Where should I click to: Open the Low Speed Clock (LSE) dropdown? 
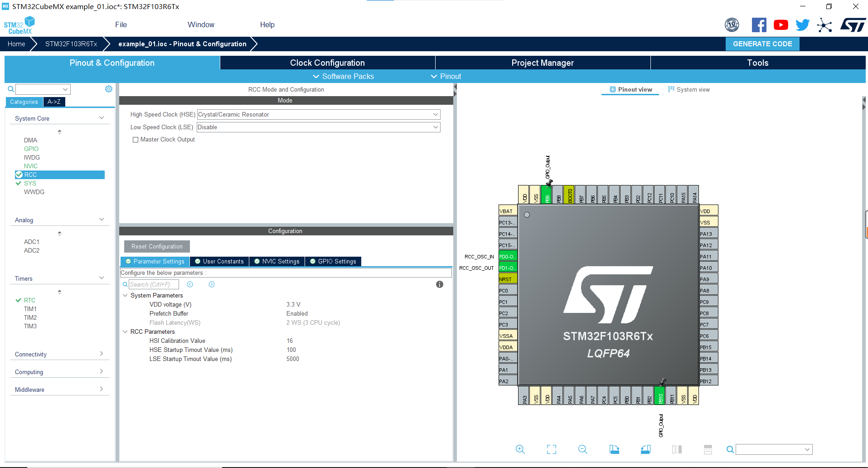coord(319,127)
